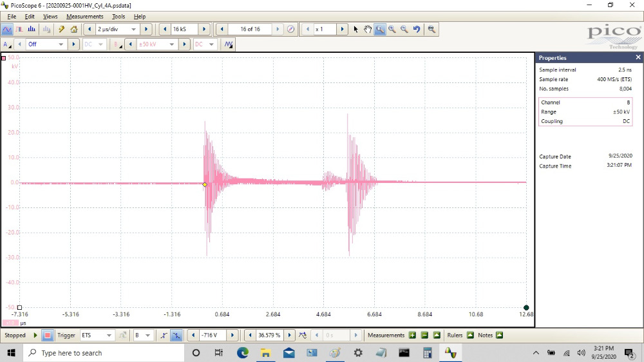Switch to Persistence mode icon
This screenshot has height=362, width=644.
(x=19, y=29)
